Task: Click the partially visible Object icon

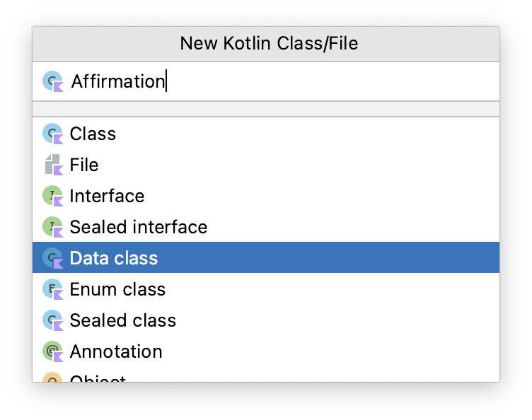Action: (x=53, y=378)
